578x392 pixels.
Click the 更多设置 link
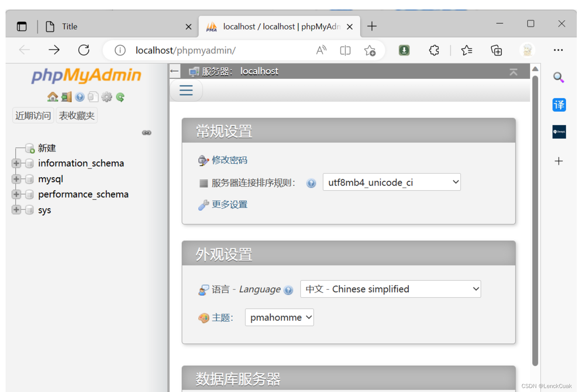click(229, 204)
